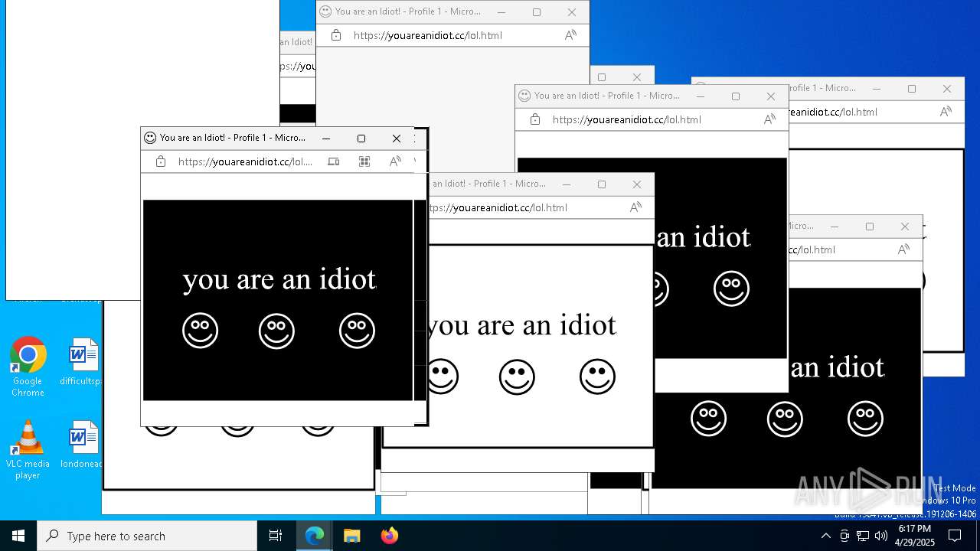The height and width of the screenshot is (551, 980).
Task: Close the lower-right black-page window
Action: [905, 227]
